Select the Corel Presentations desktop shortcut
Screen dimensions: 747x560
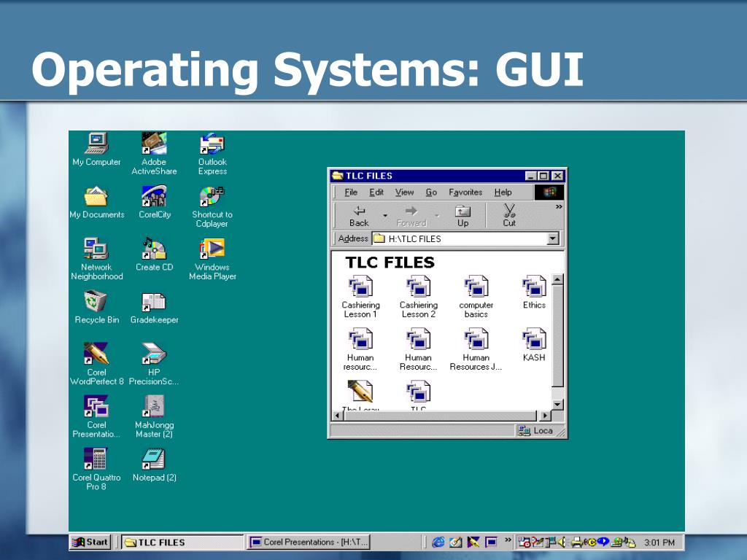pyautogui.click(x=97, y=416)
